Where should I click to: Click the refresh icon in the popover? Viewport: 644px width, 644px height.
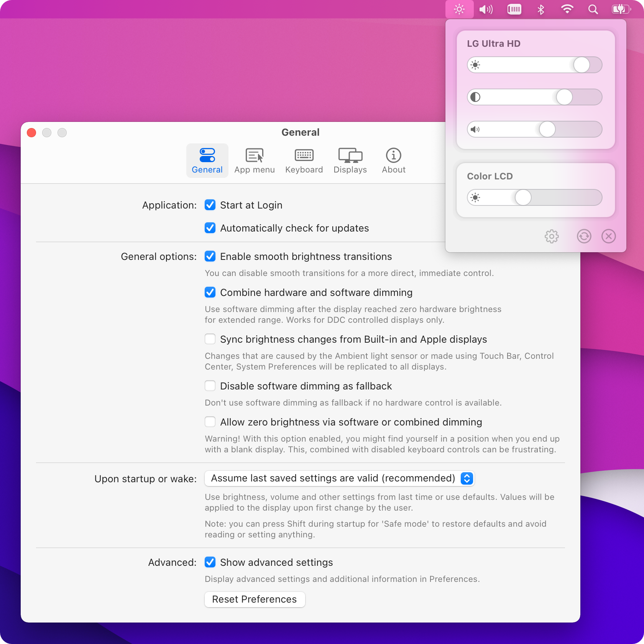584,236
